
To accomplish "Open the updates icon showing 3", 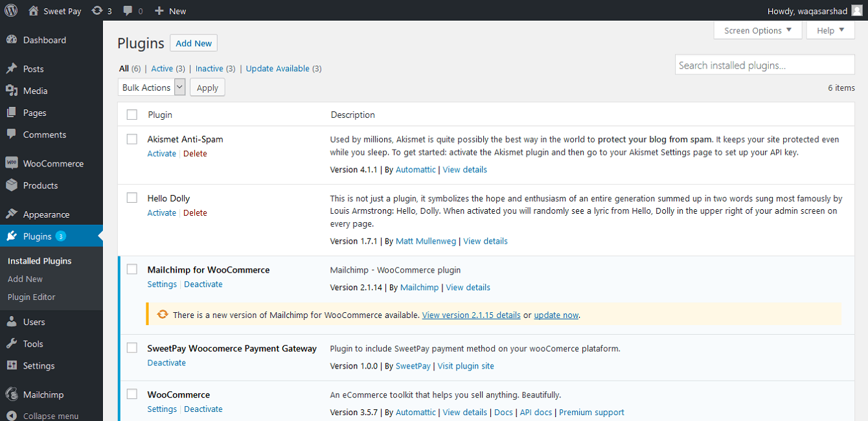I will click(97, 10).
